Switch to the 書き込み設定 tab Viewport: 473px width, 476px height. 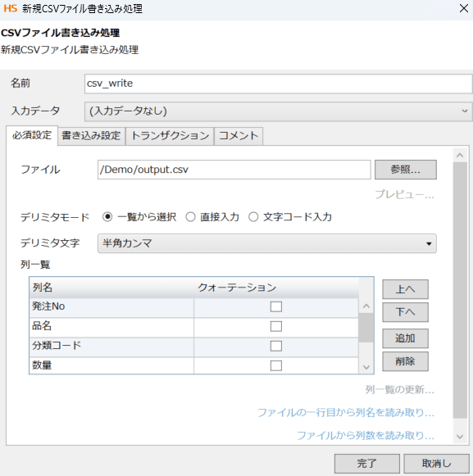click(x=91, y=136)
